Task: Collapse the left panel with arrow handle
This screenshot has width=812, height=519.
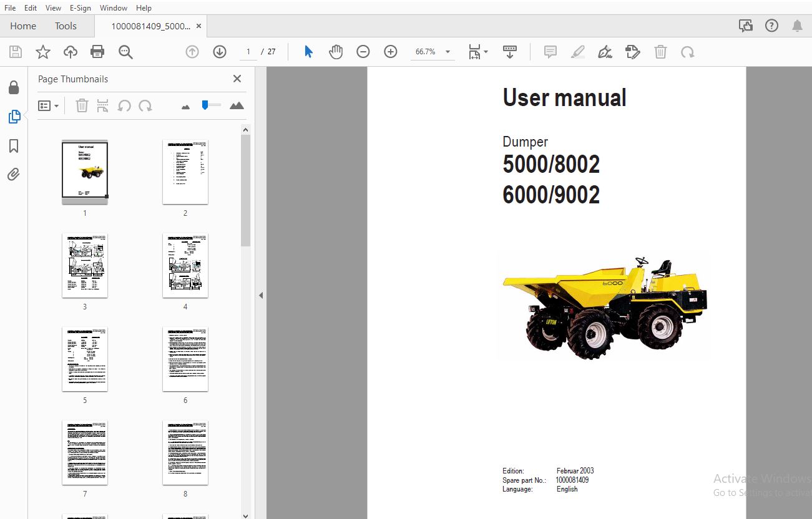Action: coord(261,296)
